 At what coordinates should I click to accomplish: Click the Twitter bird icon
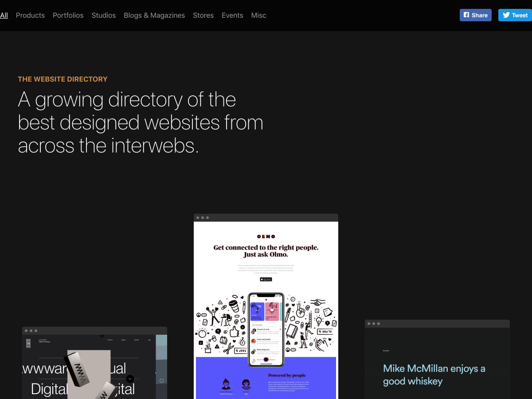506,15
